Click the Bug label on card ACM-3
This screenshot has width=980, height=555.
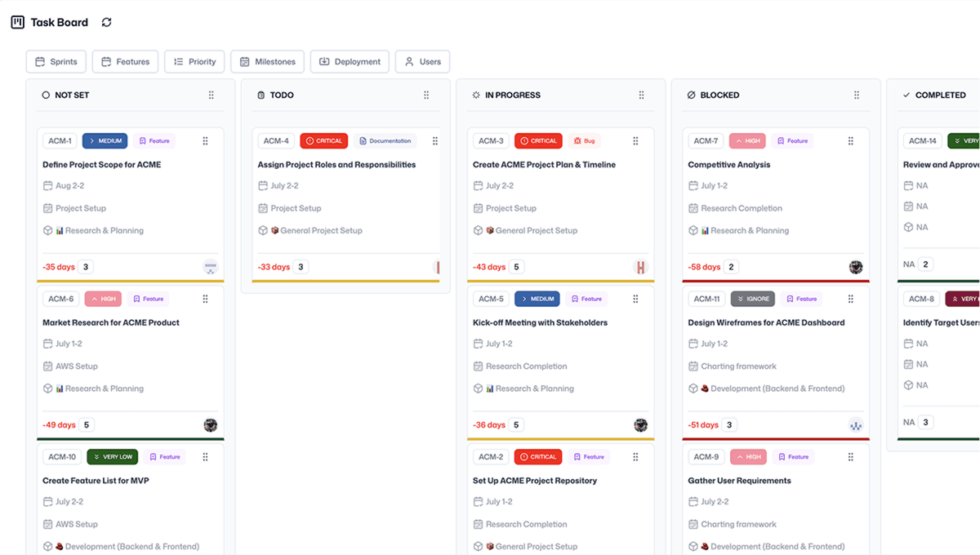click(583, 141)
